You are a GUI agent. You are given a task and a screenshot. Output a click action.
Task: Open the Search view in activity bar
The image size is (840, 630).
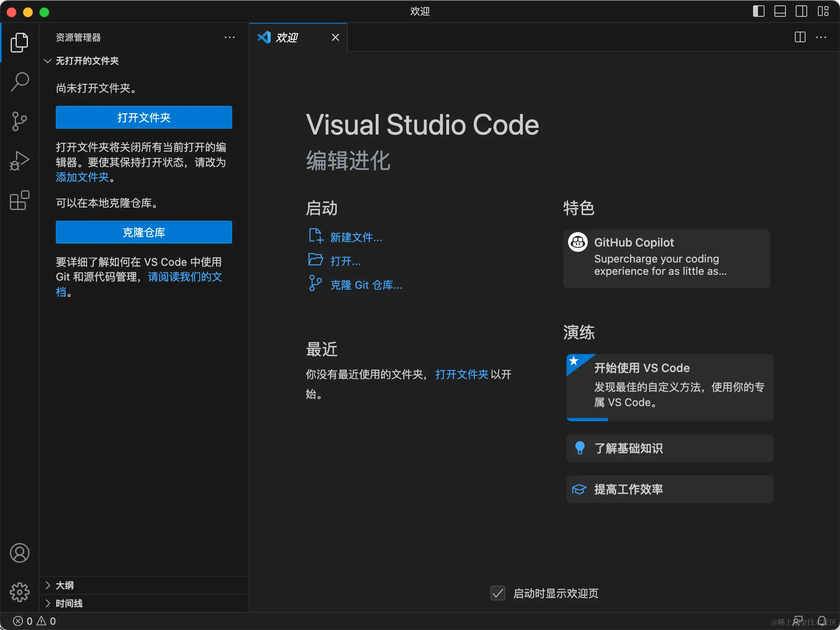[x=19, y=82]
